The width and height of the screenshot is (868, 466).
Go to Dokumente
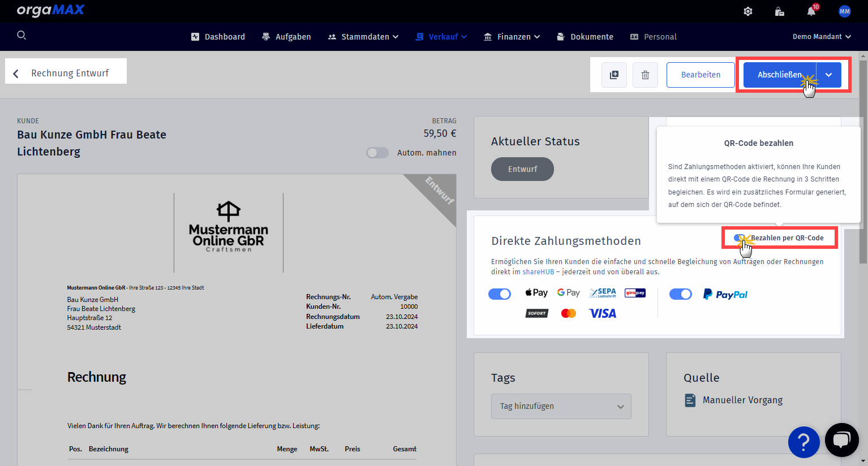coord(585,37)
